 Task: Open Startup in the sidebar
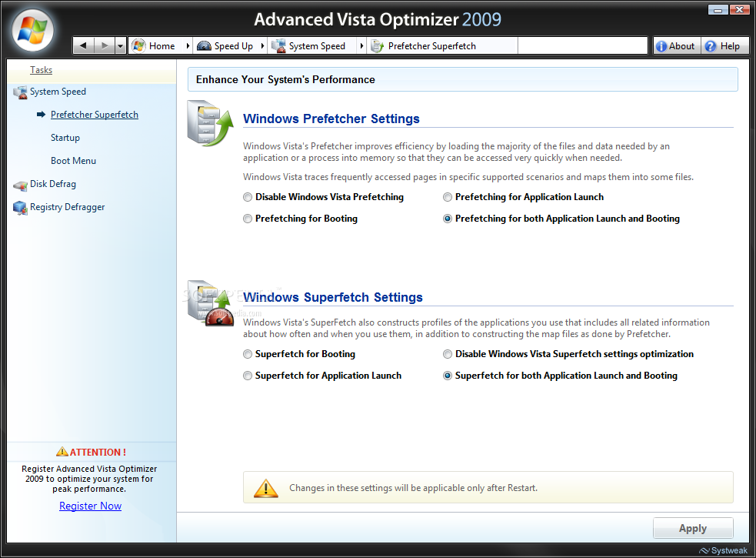coord(65,138)
